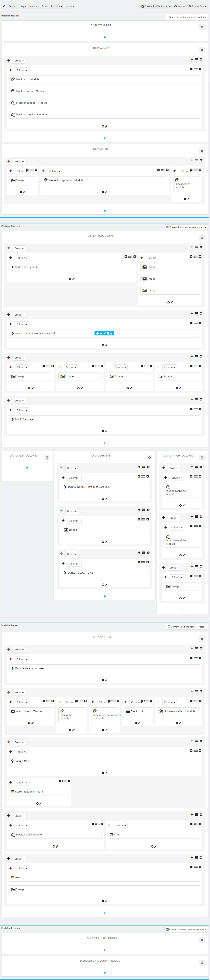This screenshot has width=210, height=980.
Task: Select blocknewsletter - Module widget
Action: 178,711
